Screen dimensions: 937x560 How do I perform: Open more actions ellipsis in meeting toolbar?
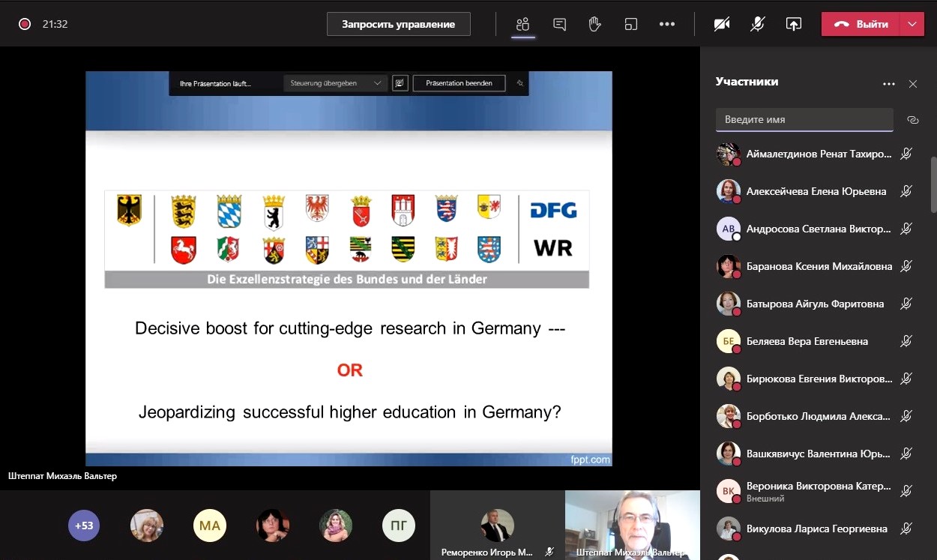[667, 24]
